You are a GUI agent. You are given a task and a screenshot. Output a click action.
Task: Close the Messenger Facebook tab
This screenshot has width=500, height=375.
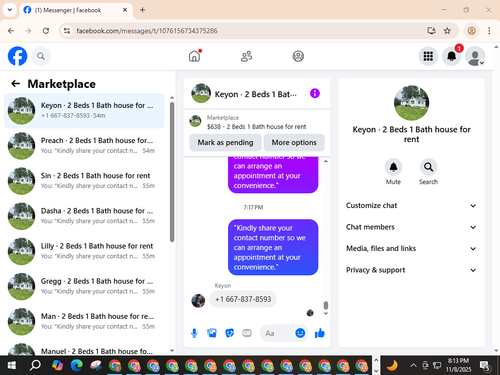tap(125, 10)
